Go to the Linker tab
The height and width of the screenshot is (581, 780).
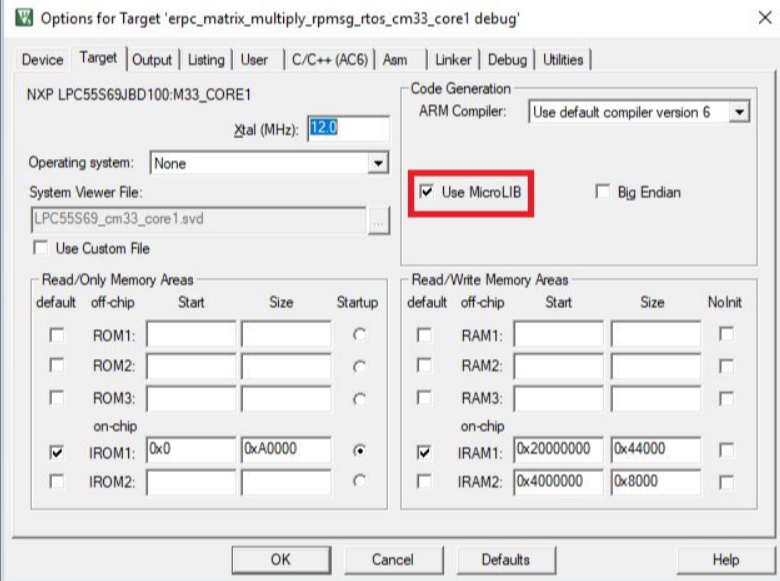coord(453,60)
